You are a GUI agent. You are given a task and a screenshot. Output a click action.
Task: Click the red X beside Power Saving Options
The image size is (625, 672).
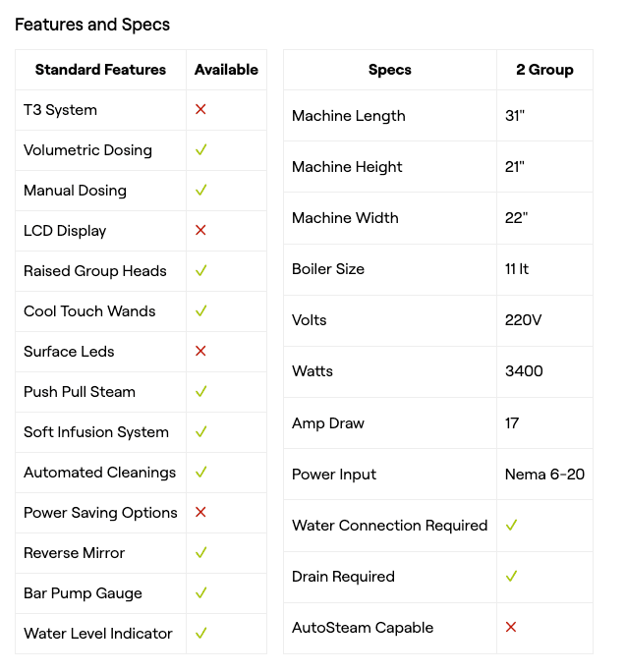click(200, 513)
